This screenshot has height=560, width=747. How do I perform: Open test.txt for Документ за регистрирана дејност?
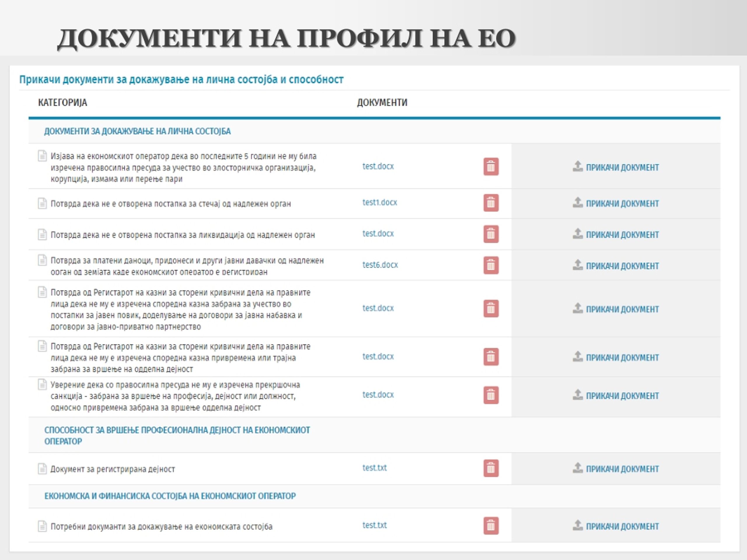click(x=374, y=468)
